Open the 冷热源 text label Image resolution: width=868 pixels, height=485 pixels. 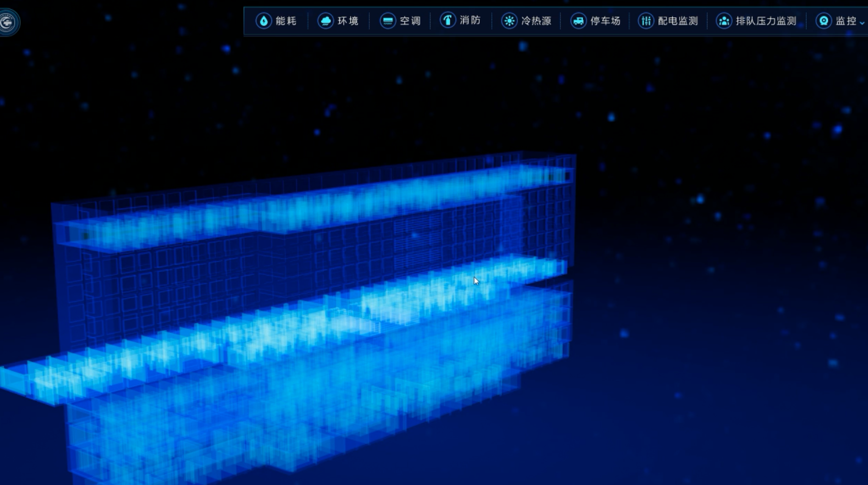click(x=536, y=21)
